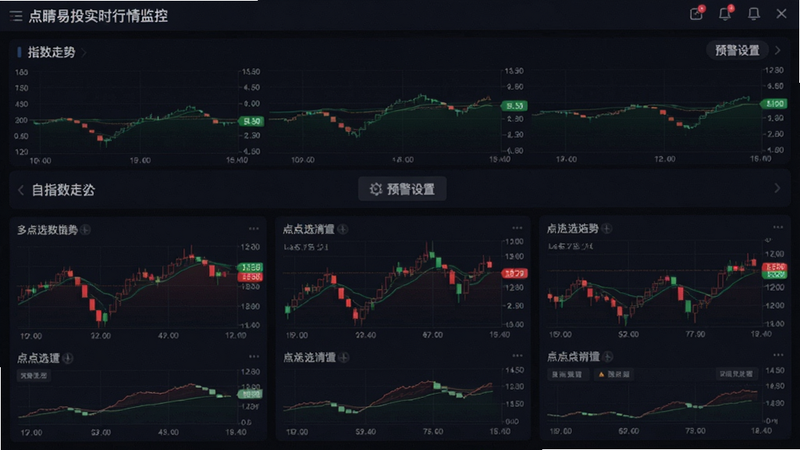Image resolution: width=800 pixels, height=450 pixels.
Task: Click the green price label on first index chart
Action: point(252,121)
